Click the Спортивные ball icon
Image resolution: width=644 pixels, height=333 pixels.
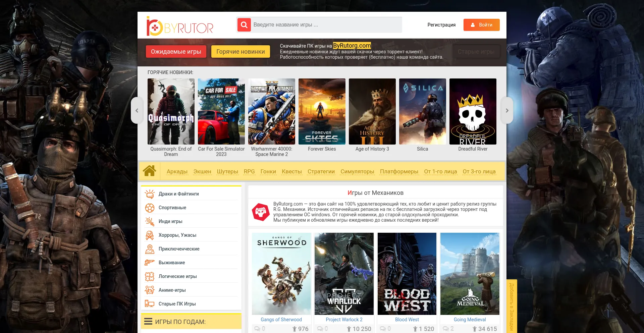150,208
